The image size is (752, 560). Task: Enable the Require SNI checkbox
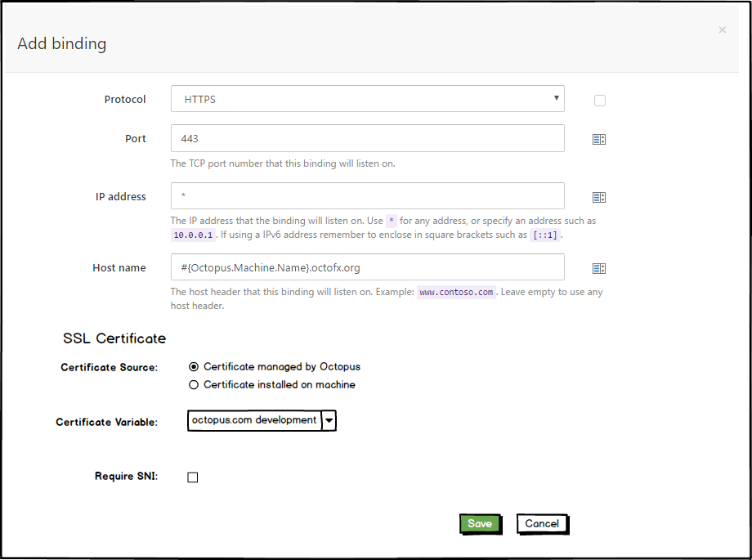point(192,477)
